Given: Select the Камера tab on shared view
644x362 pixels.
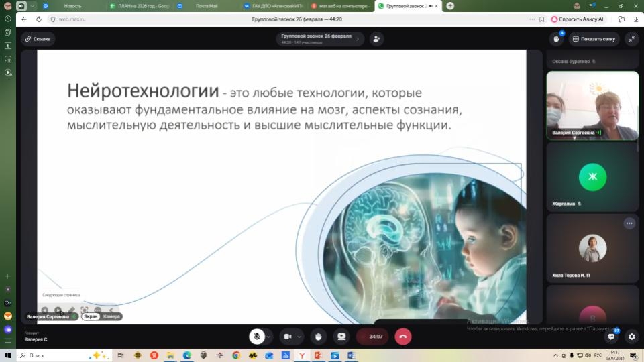Looking at the screenshot, I should point(112,316).
